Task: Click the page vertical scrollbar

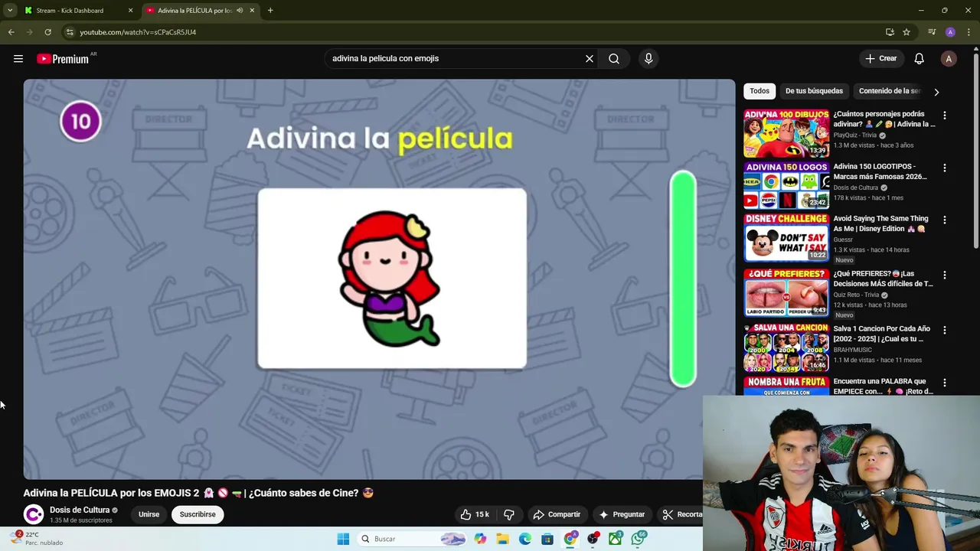Action: [x=975, y=149]
